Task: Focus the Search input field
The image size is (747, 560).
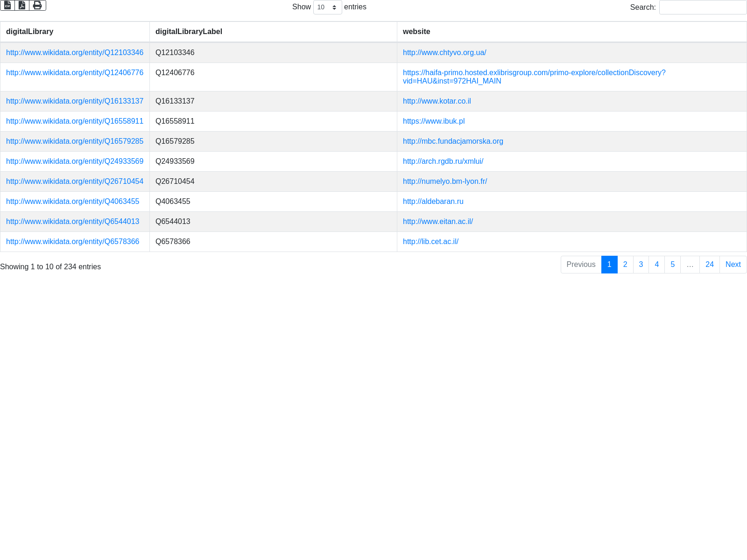Action: tap(703, 7)
